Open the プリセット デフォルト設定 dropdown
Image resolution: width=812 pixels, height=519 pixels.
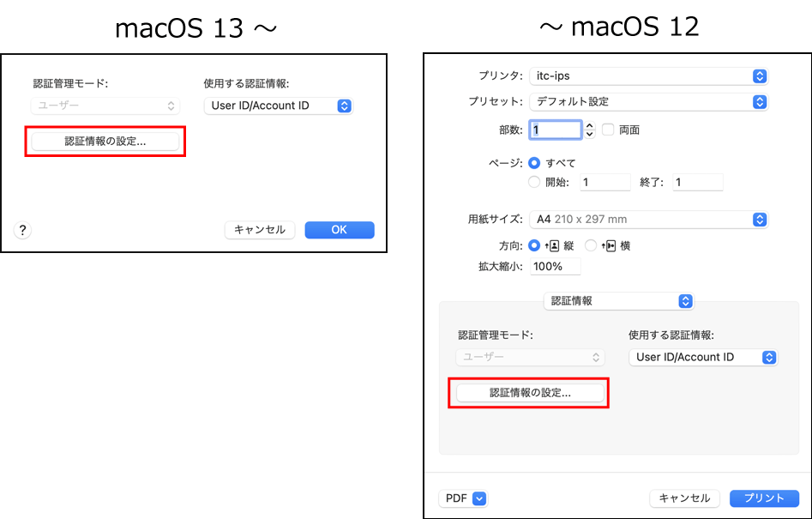pos(647,101)
